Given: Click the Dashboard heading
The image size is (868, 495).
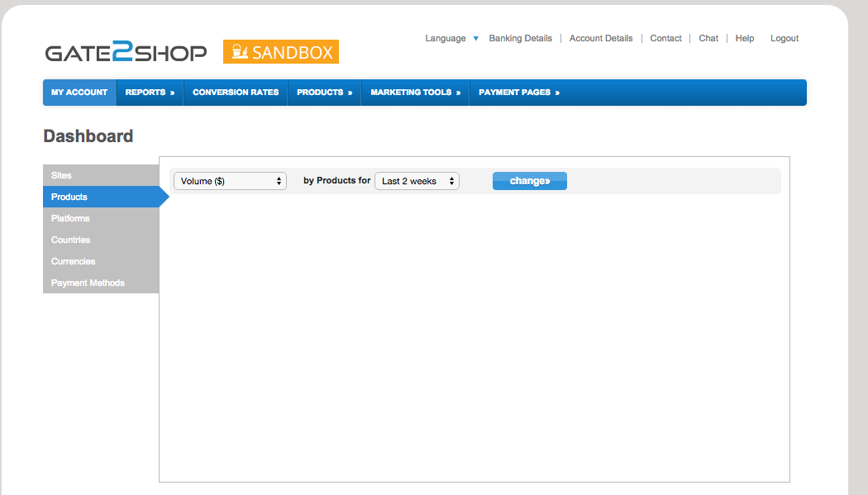Looking at the screenshot, I should (x=88, y=136).
